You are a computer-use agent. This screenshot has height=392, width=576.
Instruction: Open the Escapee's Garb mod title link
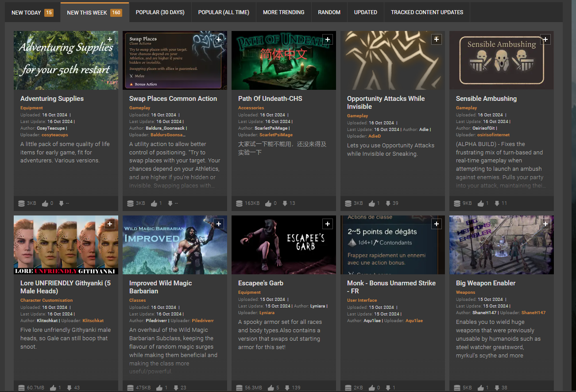point(261,283)
